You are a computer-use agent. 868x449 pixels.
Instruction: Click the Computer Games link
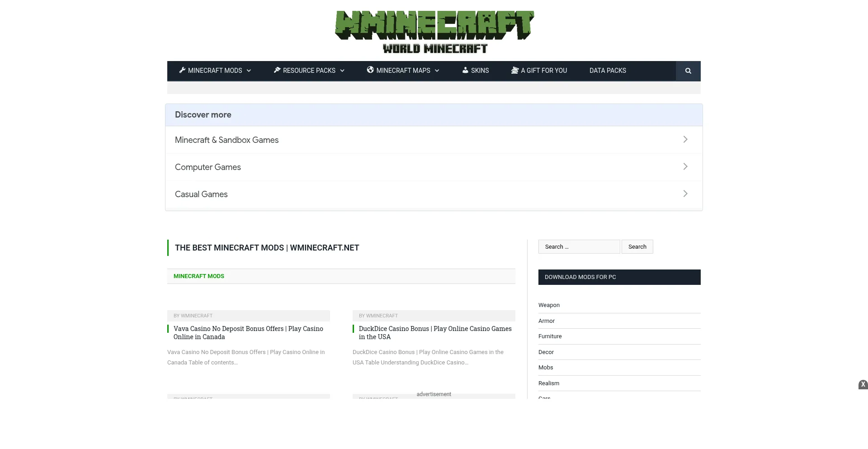[208, 167]
